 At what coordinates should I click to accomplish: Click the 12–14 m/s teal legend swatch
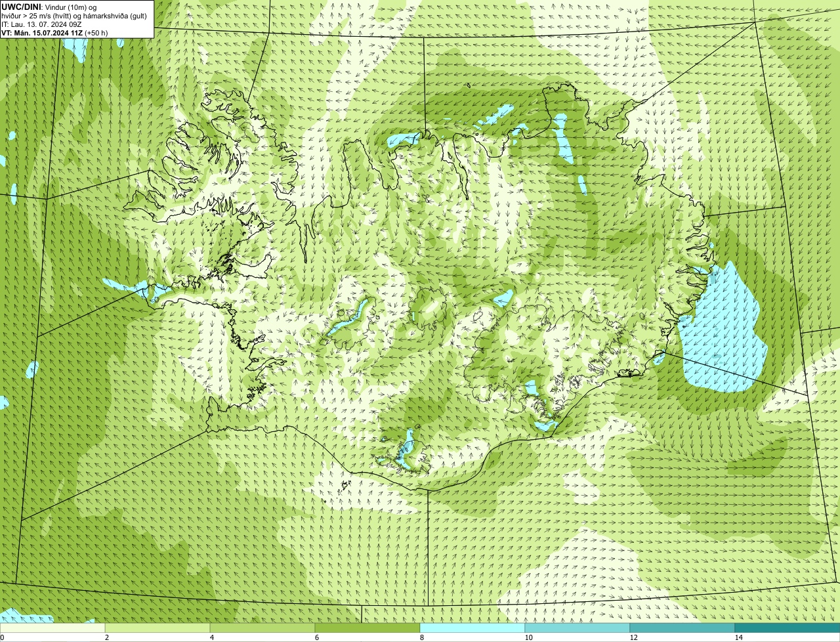682,628
